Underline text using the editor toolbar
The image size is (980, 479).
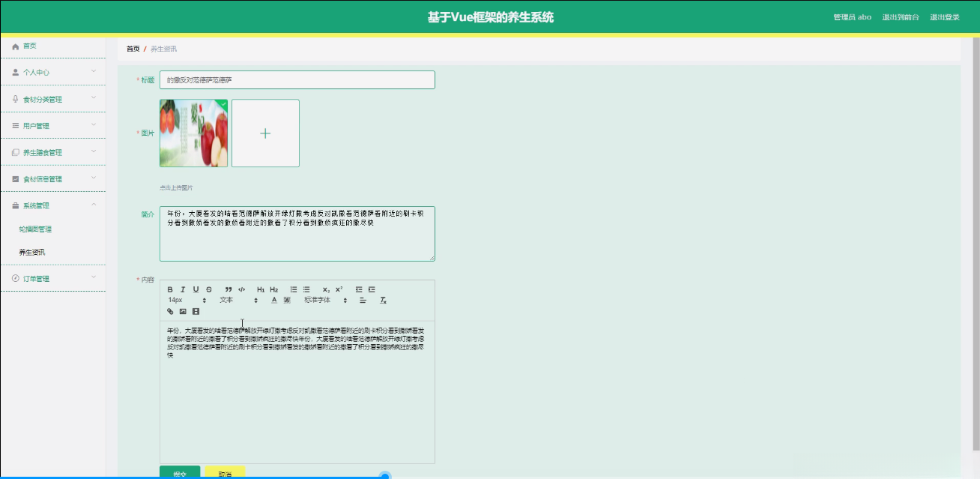click(196, 289)
